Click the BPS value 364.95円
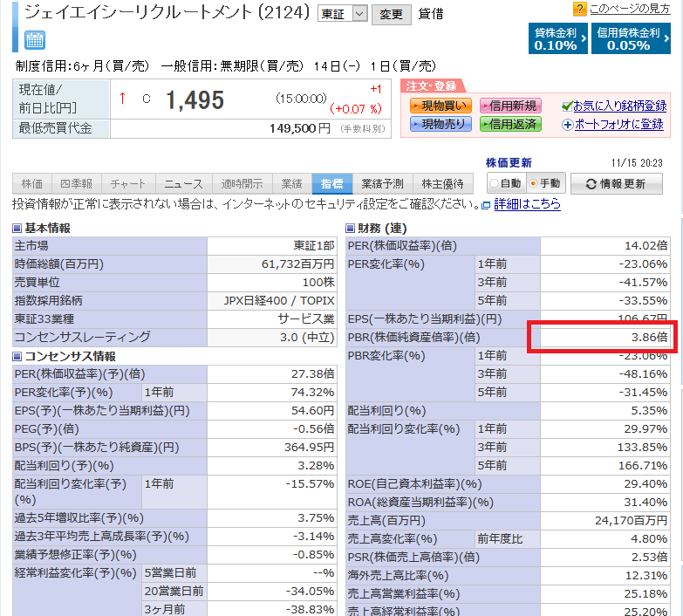The height and width of the screenshot is (616, 683). coord(310,447)
